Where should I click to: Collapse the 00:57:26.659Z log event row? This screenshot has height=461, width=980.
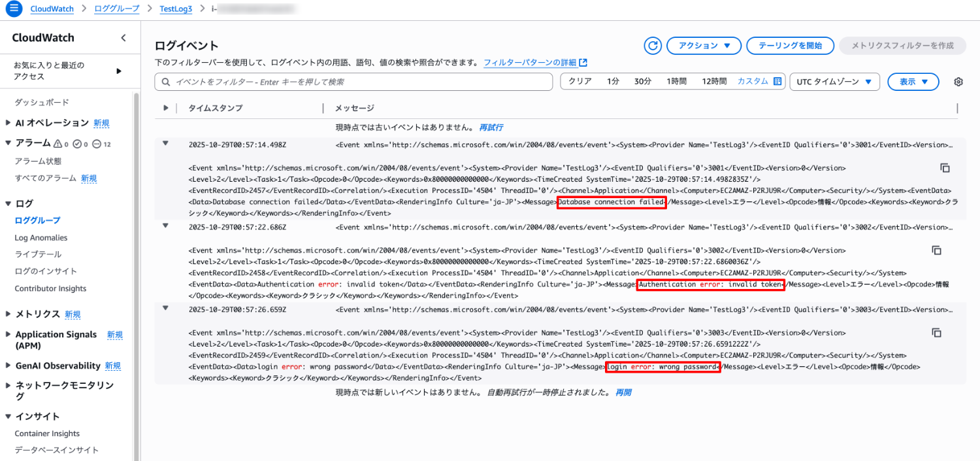tap(165, 308)
